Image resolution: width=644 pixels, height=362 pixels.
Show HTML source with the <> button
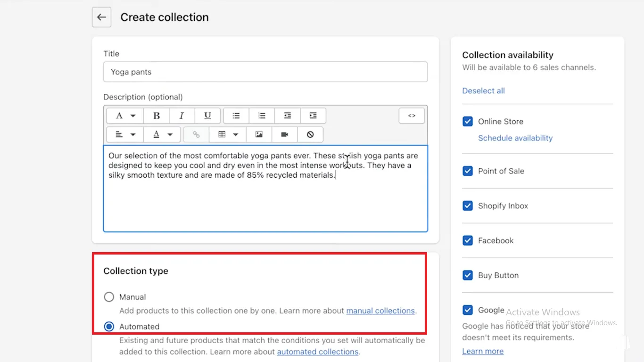coord(412,115)
